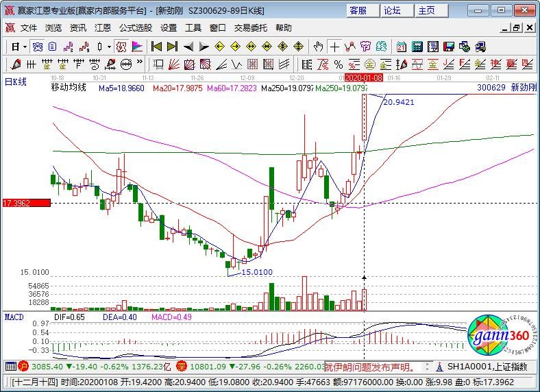Click the candlestick chart type icon
The image size is (540, 392).
coord(100,47)
